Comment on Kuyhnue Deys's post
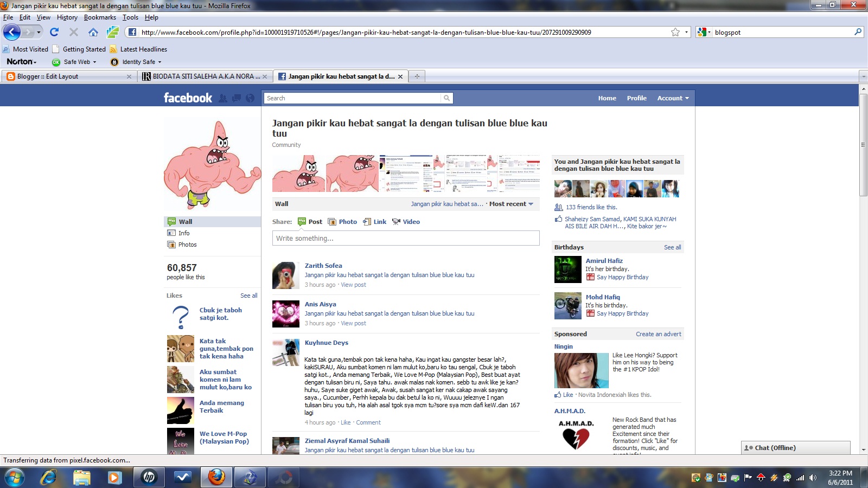 pyautogui.click(x=368, y=422)
